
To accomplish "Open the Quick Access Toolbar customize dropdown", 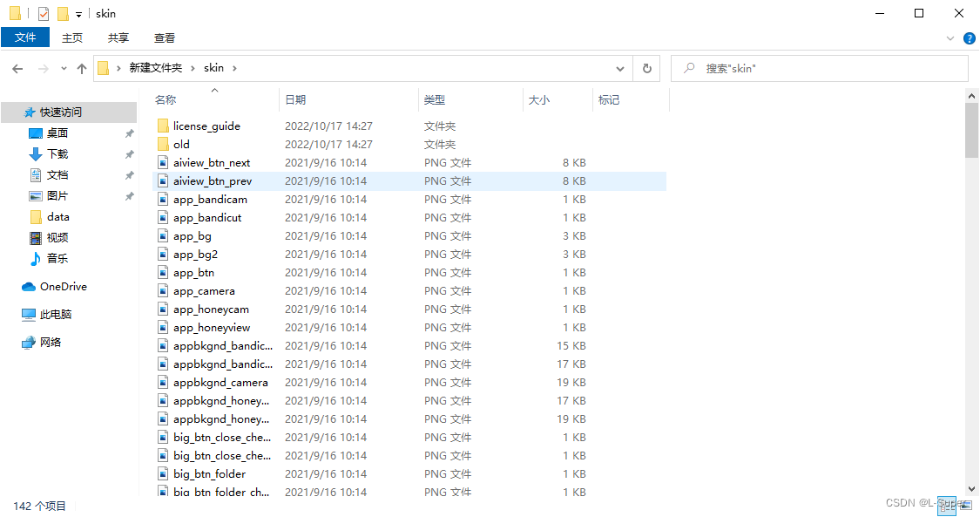I will pos(78,14).
